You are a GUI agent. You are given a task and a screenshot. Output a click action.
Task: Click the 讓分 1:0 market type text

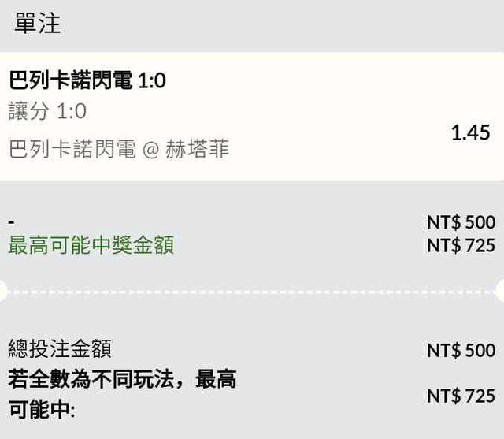[47, 112]
